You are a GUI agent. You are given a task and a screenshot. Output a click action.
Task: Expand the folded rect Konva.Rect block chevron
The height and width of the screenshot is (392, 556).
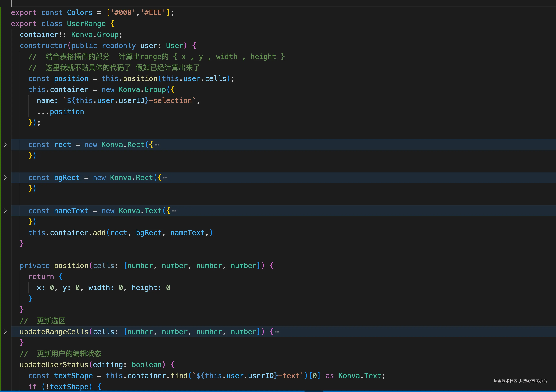click(5, 145)
